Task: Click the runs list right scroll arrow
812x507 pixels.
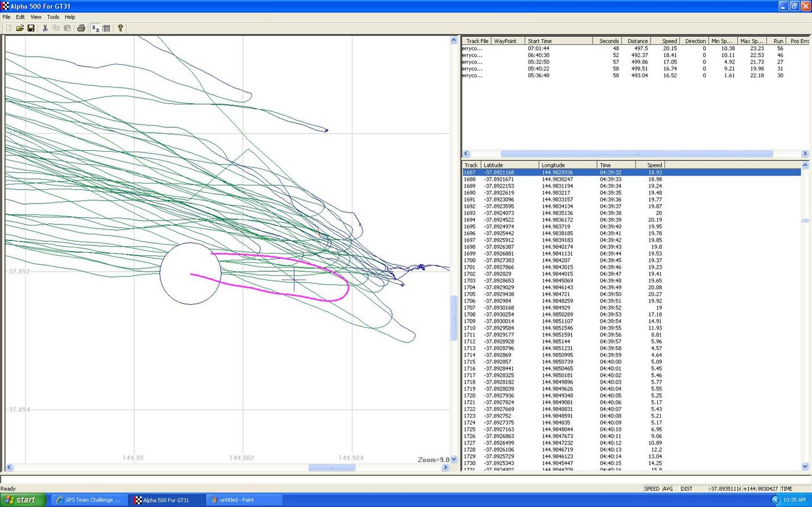Action: 805,153
